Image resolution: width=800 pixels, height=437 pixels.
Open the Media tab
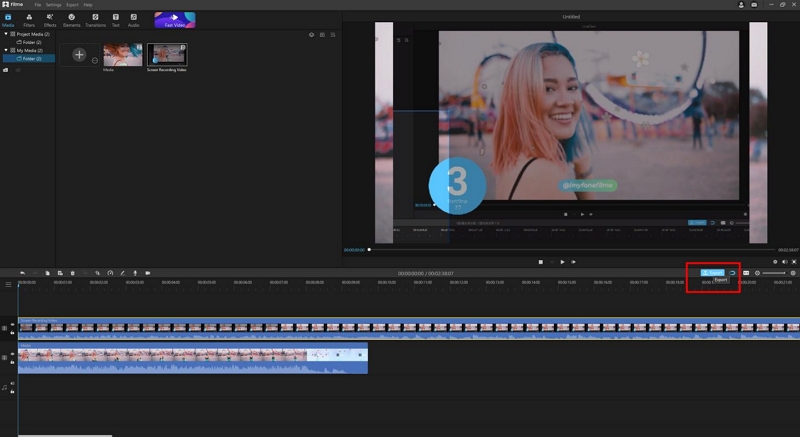click(8, 20)
